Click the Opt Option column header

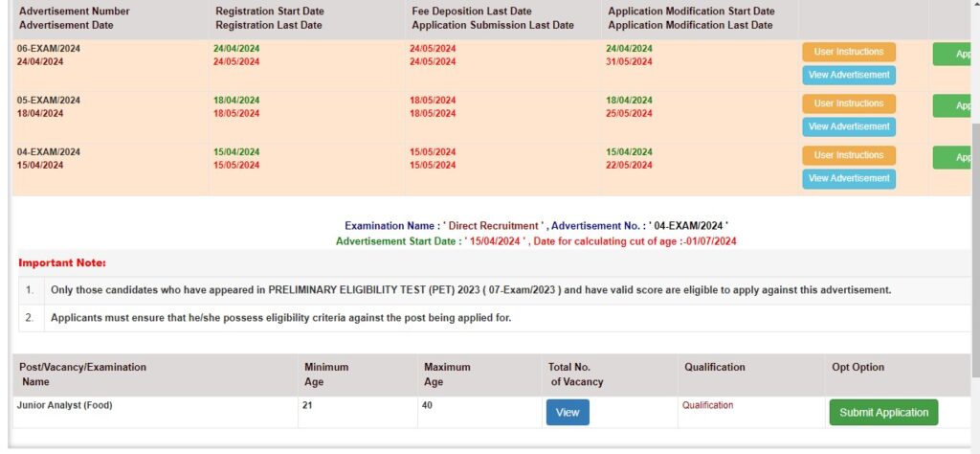click(x=858, y=367)
